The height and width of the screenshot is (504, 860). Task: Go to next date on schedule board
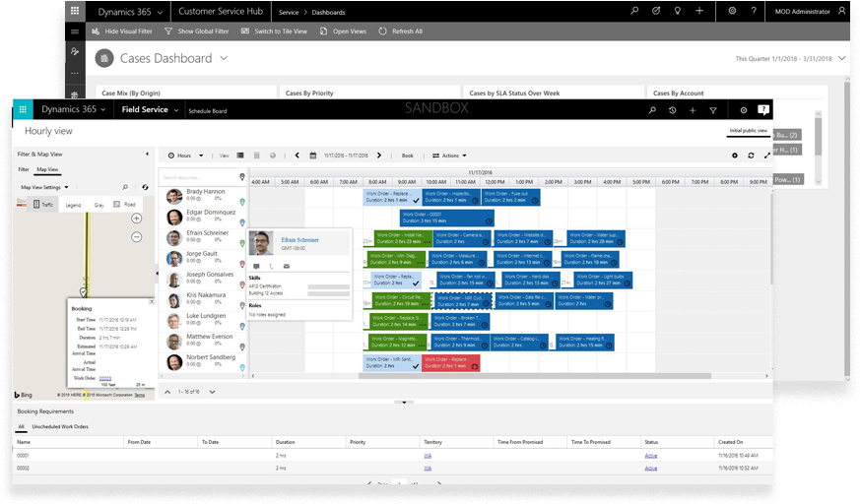tap(379, 156)
